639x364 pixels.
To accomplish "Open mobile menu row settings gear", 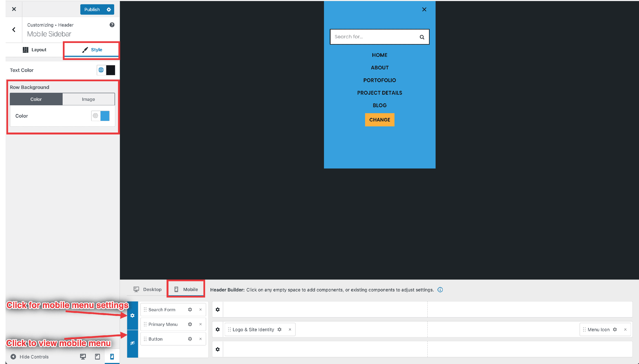I will click(132, 315).
